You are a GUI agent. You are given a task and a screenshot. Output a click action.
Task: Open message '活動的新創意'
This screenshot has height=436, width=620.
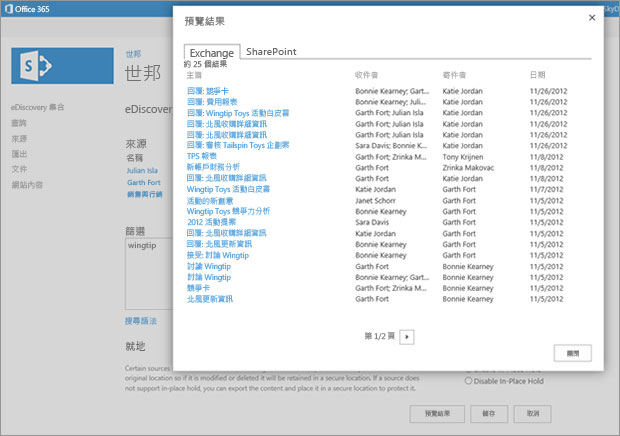[210, 201]
